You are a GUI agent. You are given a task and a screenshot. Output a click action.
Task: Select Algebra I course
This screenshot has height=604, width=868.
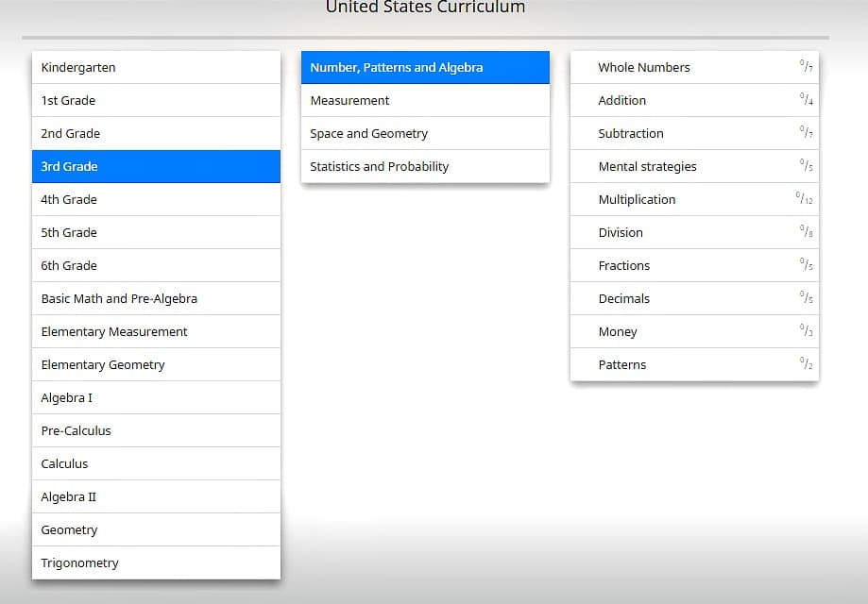tap(156, 397)
